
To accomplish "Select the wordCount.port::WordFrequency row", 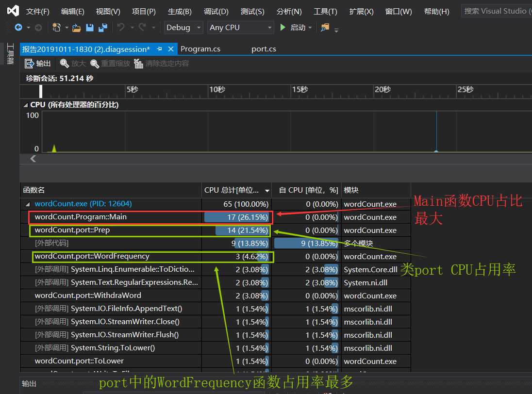I will 216,256.
